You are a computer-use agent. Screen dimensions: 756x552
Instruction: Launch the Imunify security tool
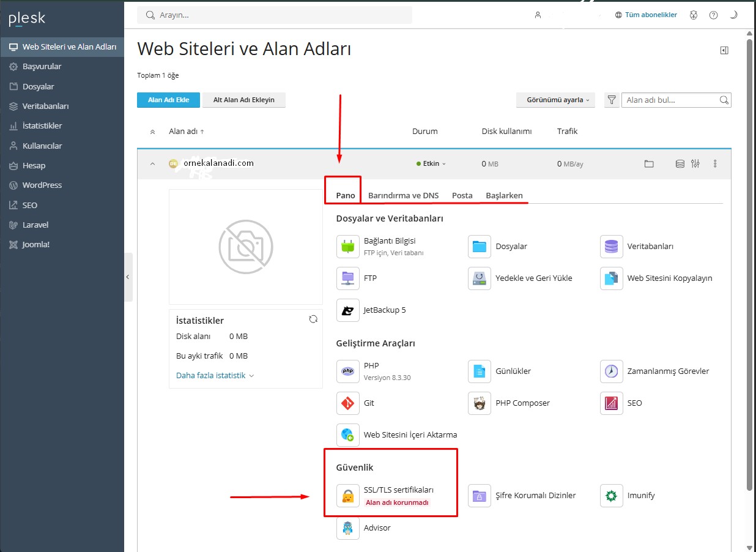coord(611,496)
